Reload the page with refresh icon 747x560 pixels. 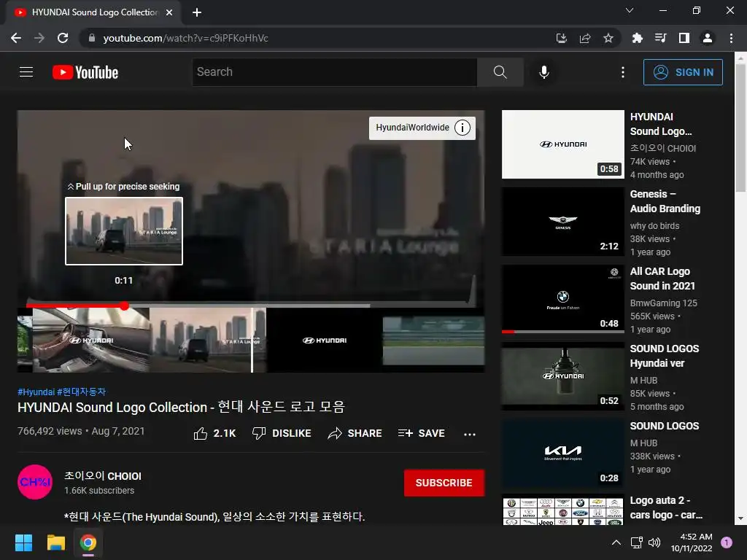tap(63, 38)
